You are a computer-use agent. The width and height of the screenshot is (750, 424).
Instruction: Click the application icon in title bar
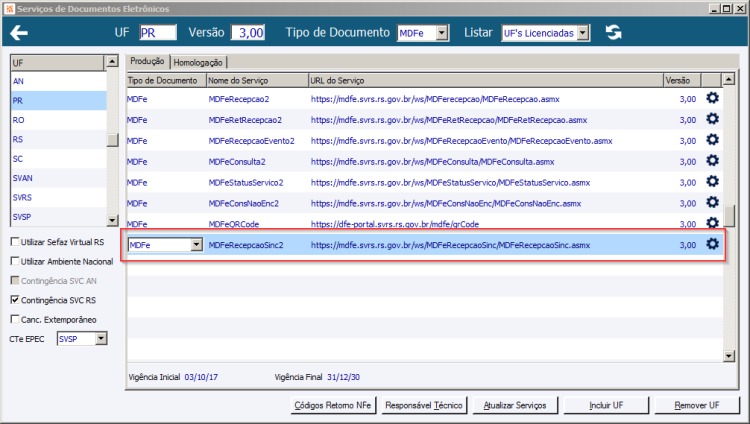10,9
